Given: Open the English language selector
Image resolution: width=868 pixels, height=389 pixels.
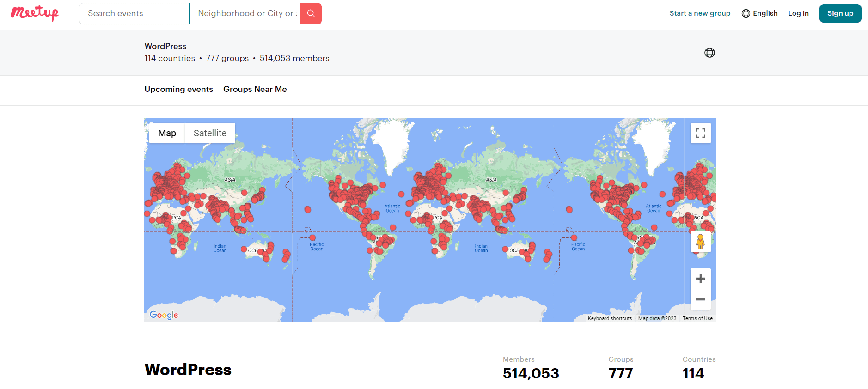Looking at the screenshot, I should coord(760,13).
